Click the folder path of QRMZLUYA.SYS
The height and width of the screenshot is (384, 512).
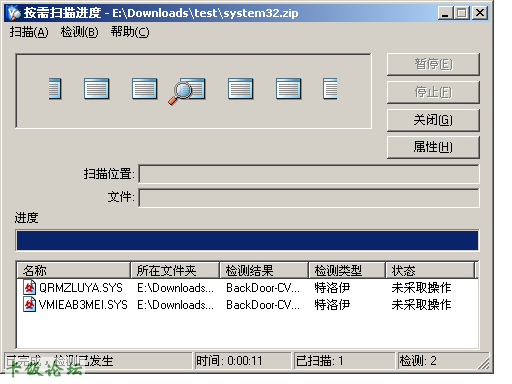176,288
